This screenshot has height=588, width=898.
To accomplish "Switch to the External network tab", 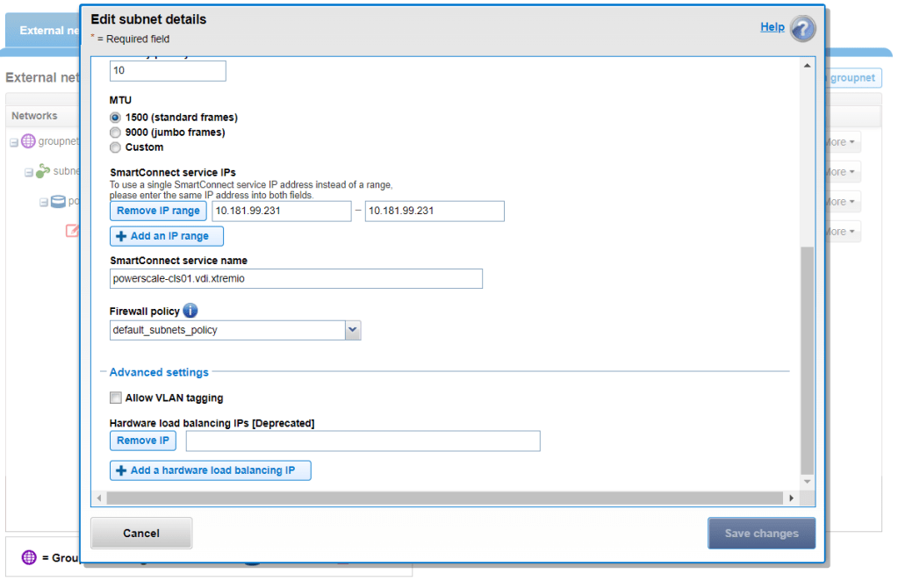I will [44, 31].
